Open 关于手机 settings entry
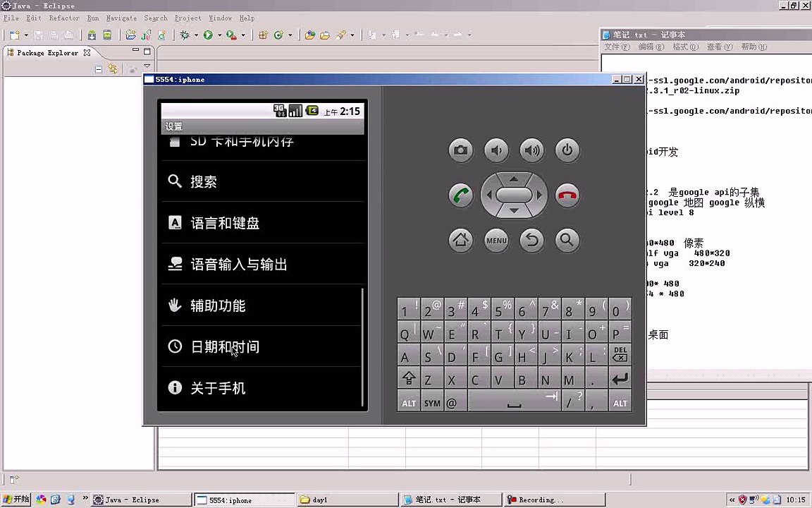The image size is (812, 508). pyautogui.click(x=262, y=388)
